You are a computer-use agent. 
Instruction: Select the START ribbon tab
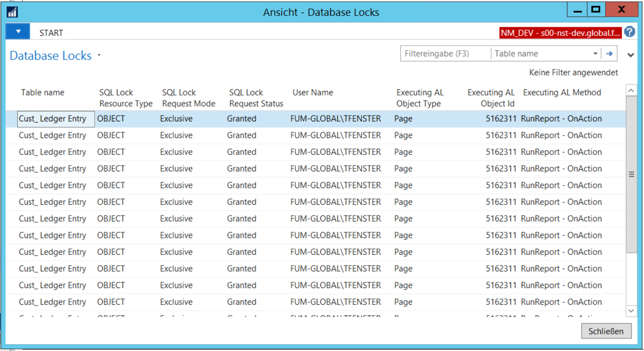pyautogui.click(x=51, y=33)
